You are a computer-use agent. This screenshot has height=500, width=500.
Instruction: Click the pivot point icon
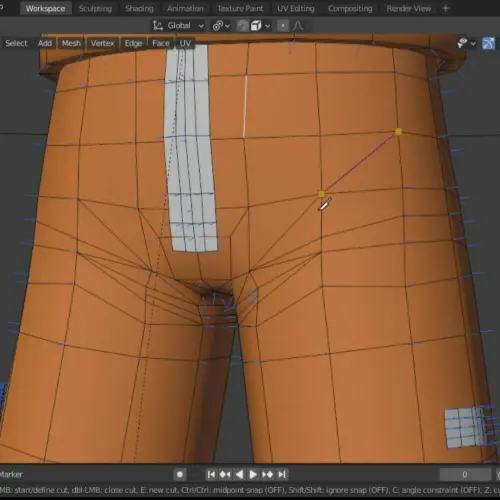(x=218, y=26)
